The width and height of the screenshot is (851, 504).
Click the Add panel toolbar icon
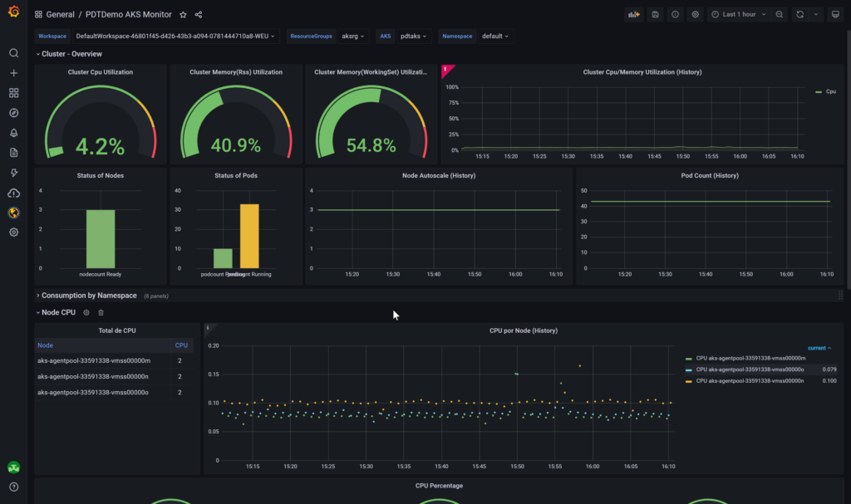click(634, 14)
